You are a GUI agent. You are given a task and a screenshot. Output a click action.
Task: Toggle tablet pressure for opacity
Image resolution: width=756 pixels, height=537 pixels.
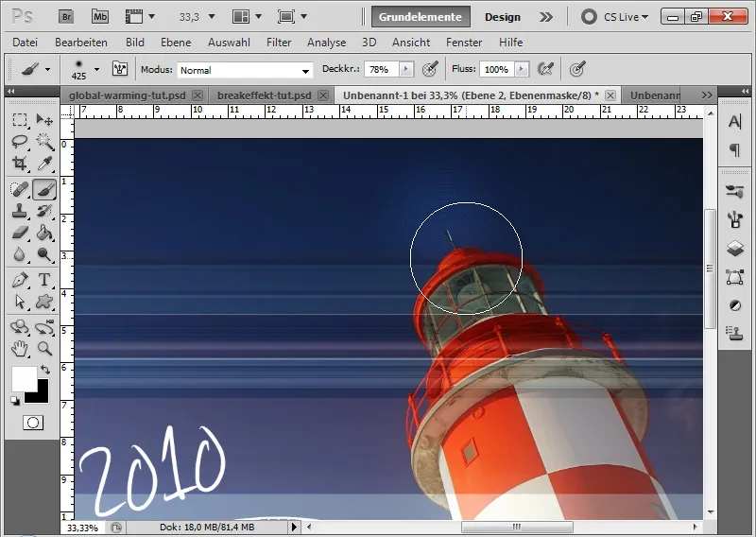(x=430, y=69)
